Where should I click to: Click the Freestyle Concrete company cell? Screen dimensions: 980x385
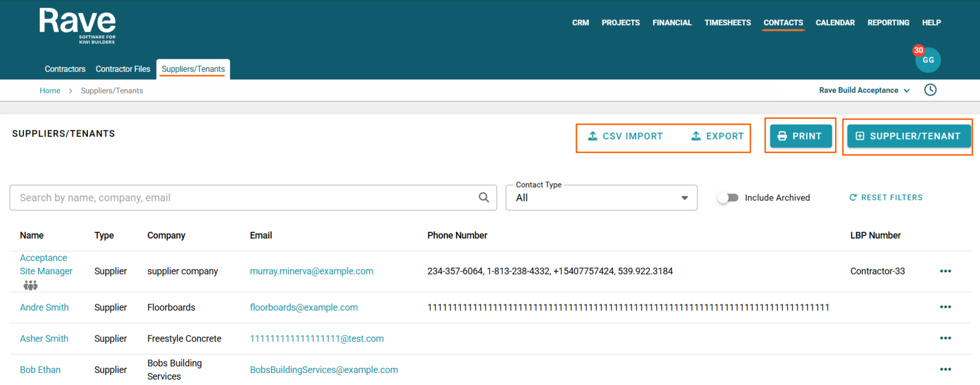(184, 338)
